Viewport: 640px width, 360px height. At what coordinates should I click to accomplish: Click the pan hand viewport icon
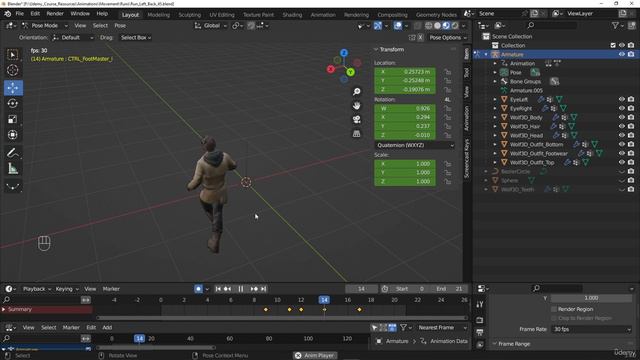pos(357,105)
